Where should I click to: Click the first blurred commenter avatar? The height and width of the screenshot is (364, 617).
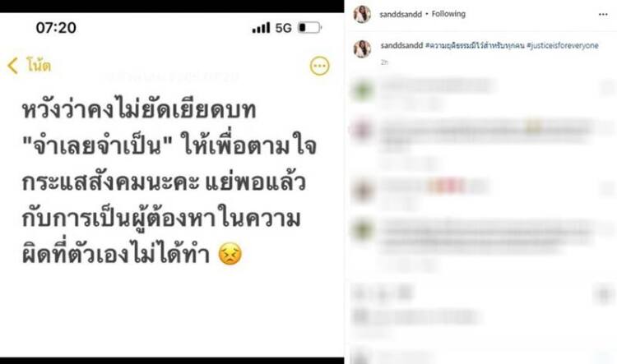click(362, 90)
